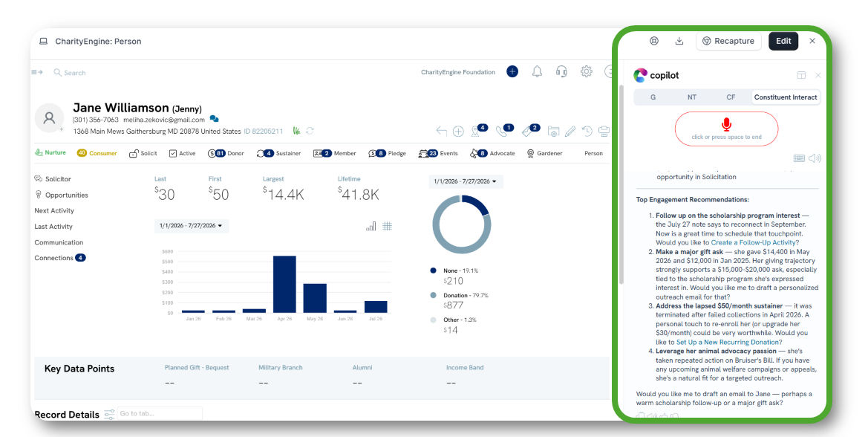Switch to bar chart view icon
Image resolution: width=868 pixels, height=437 pixels.
coord(371,226)
